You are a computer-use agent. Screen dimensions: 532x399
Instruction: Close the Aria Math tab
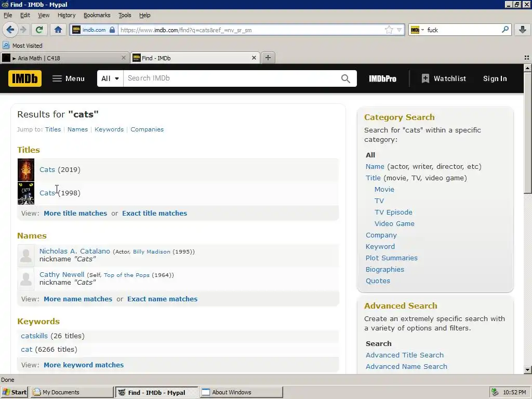(x=124, y=58)
